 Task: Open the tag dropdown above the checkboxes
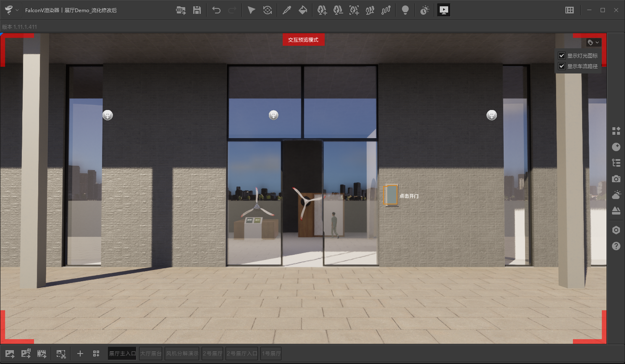tap(593, 42)
